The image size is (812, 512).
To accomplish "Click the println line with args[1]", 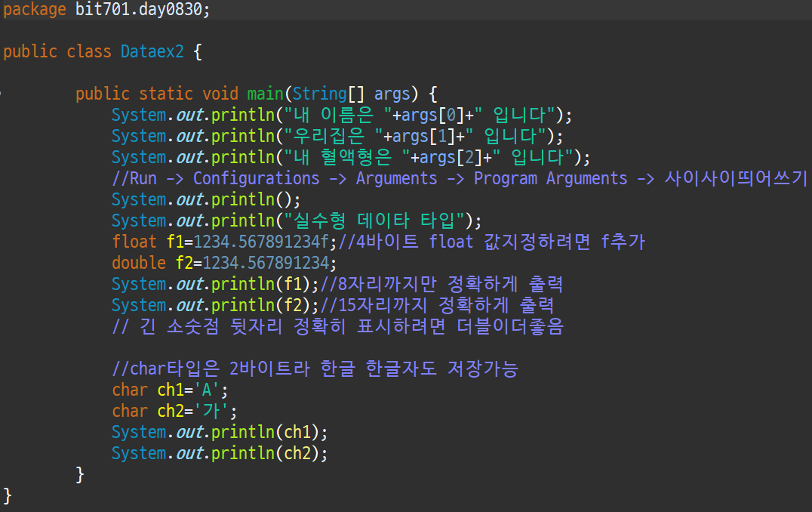I will coord(337,136).
